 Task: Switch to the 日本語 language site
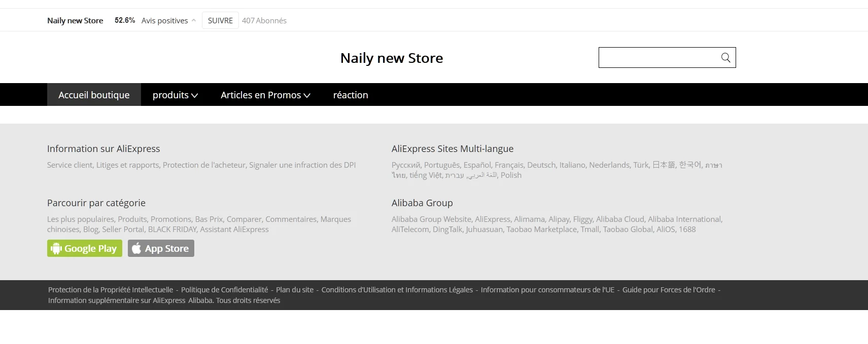(664, 165)
